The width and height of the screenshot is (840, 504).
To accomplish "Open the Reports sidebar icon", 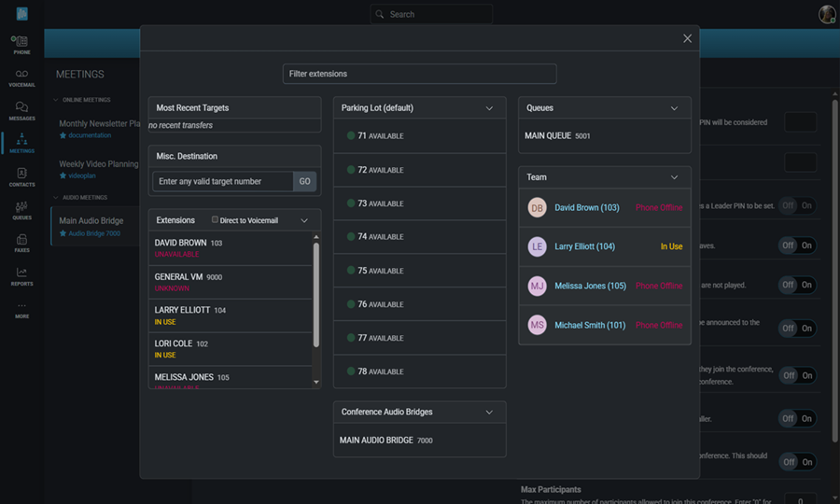I will 21,276.
